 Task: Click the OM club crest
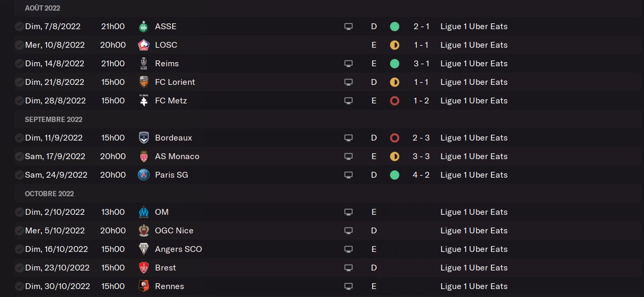[143, 212]
